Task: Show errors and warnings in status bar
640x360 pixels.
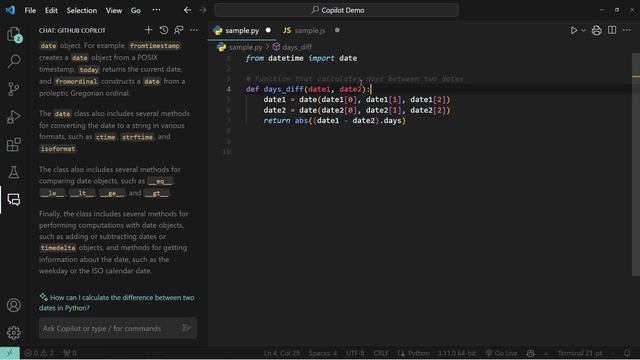Action: coord(39,353)
